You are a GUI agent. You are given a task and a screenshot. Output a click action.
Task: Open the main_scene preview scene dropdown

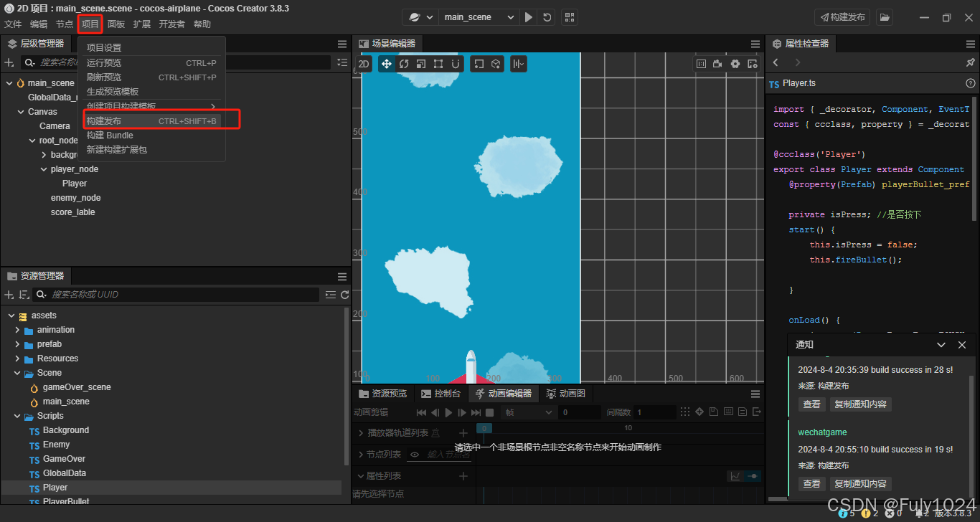pos(478,17)
